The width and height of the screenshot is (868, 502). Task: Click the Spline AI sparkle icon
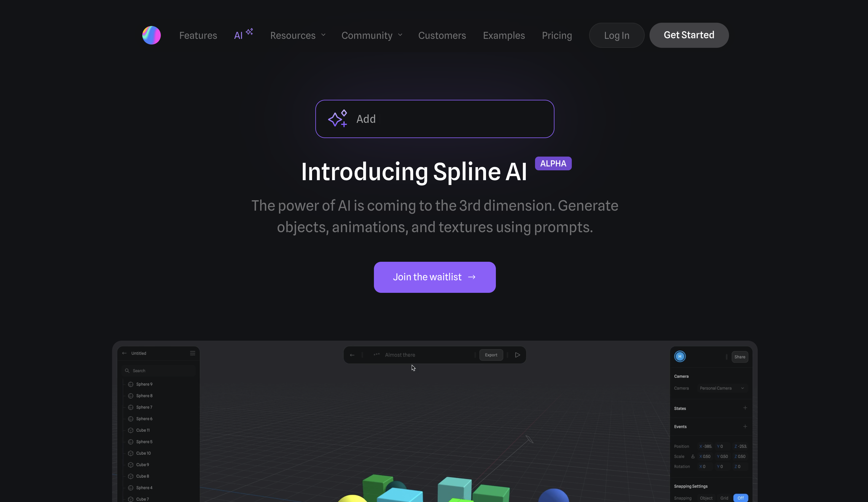tap(249, 32)
